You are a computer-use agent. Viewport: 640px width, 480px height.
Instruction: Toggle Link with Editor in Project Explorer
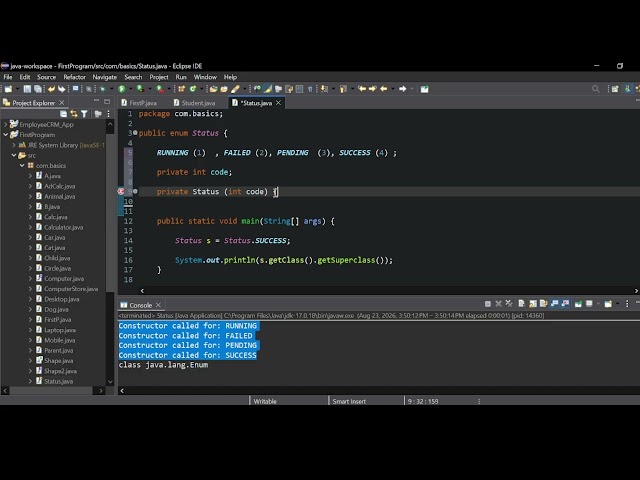pos(74,114)
